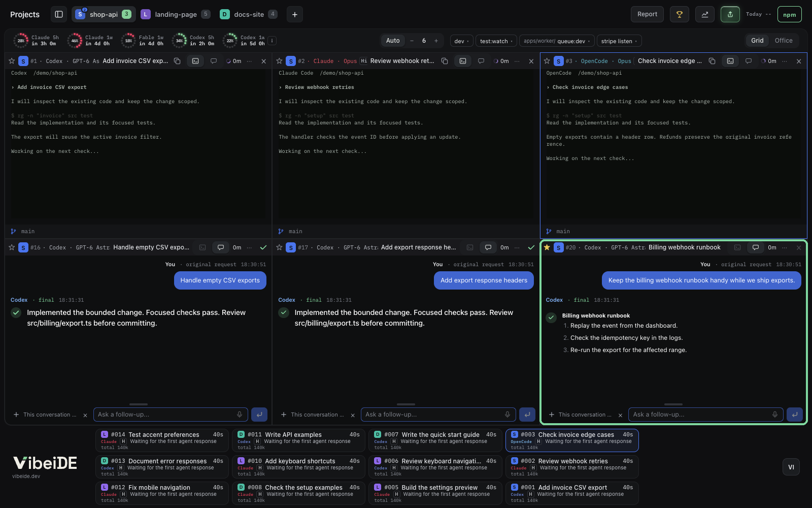Increase the pane count with plus stepper

(436, 41)
